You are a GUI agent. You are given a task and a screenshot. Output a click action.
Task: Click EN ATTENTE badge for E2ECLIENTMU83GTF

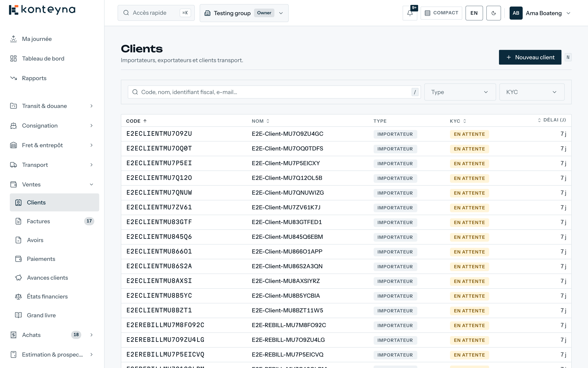[469, 222]
